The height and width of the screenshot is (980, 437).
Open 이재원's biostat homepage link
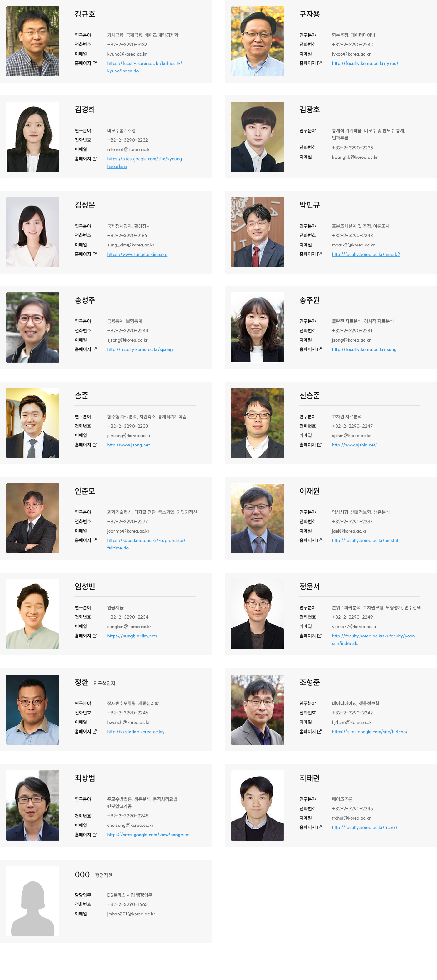pyautogui.click(x=365, y=541)
